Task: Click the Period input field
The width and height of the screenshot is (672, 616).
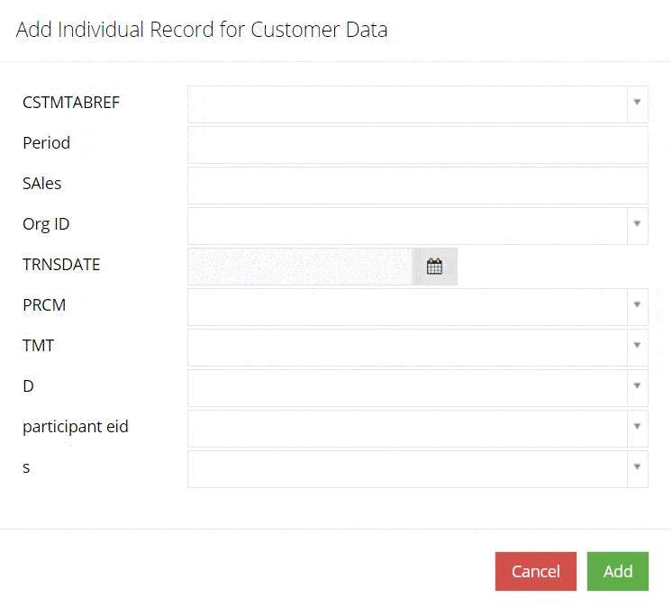Action: point(418,145)
